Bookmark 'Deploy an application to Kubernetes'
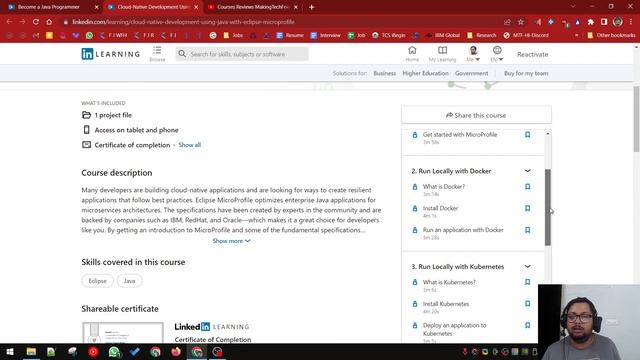 tap(527, 325)
